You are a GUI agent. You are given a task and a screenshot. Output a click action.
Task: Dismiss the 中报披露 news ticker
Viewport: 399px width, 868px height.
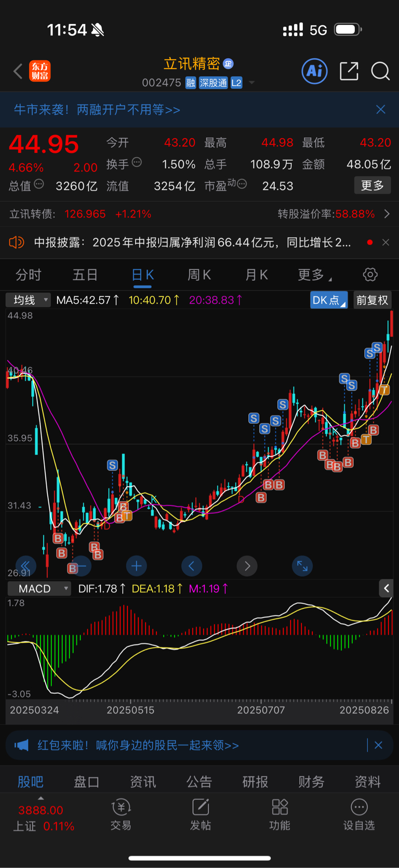click(385, 242)
